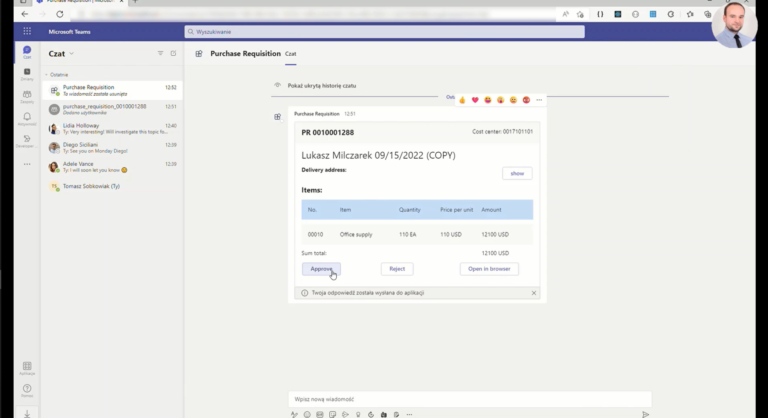Click browser back arrow
The image size is (768, 418).
click(25, 14)
